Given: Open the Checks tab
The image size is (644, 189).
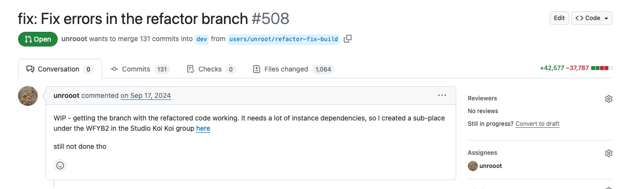Looking at the screenshot, I should [211, 69].
